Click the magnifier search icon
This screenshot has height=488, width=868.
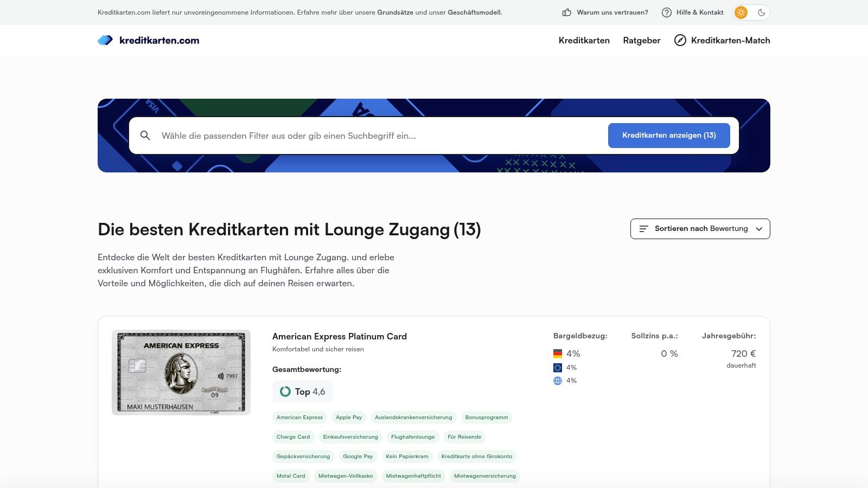145,136
